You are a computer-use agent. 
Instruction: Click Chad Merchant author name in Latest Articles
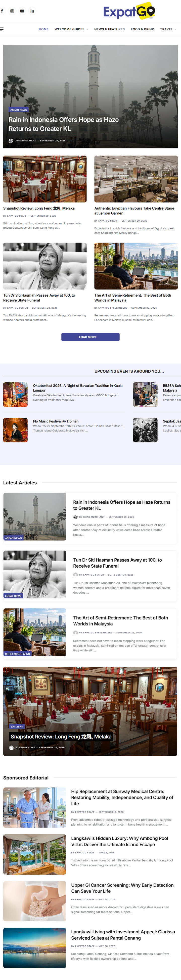[x=94, y=517]
